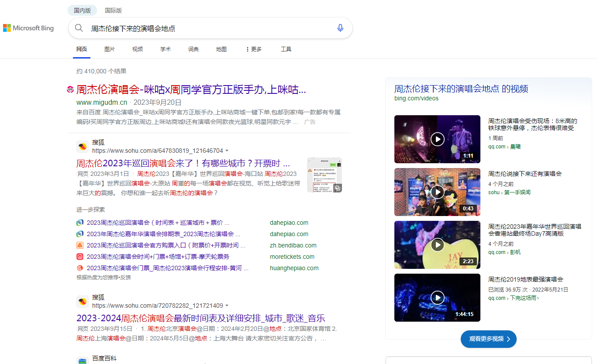The width and height of the screenshot is (597, 364).
Task: Click the moretickets.com red favicon
Action: (x=80, y=256)
